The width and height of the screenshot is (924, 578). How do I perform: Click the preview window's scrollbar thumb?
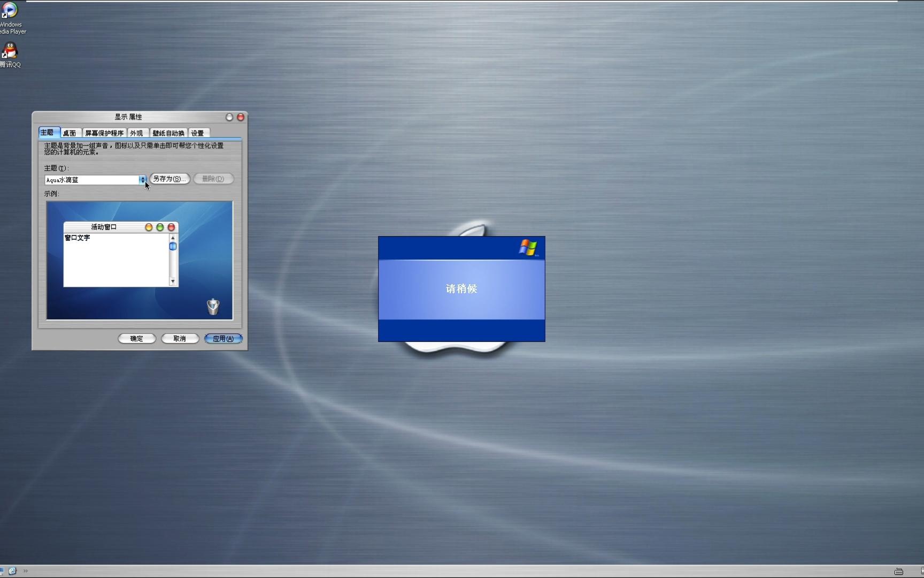173,246
